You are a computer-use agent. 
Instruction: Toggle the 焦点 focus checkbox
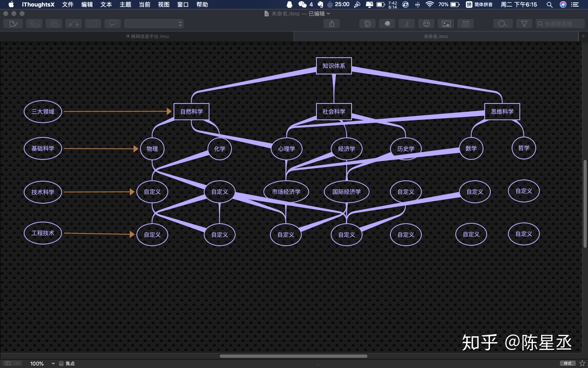(x=61, y=363)
